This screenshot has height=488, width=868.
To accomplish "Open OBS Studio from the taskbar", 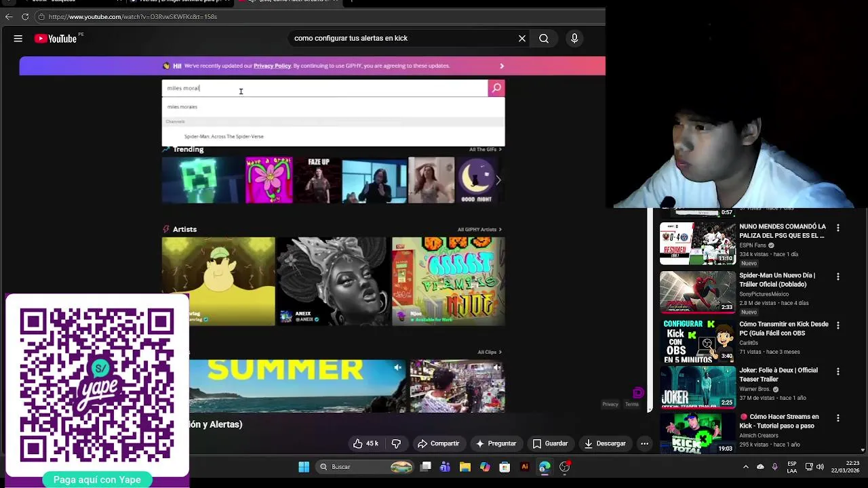I will 564,467.
